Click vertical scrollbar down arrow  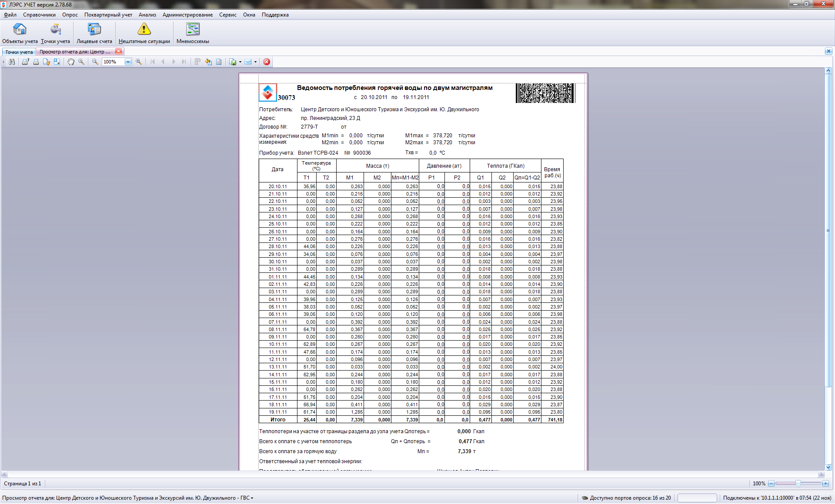coord(828,467)
